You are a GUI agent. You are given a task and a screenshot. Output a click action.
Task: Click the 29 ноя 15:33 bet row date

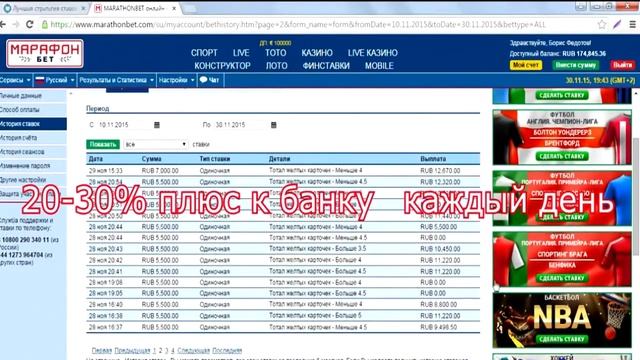coord(105,171)
